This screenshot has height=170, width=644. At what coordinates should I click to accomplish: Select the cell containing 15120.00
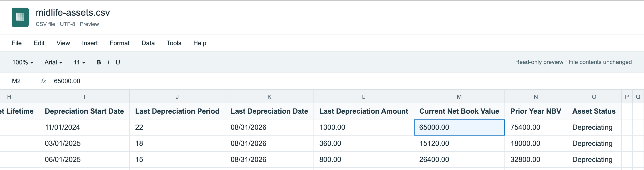click(x=459, y=143)
